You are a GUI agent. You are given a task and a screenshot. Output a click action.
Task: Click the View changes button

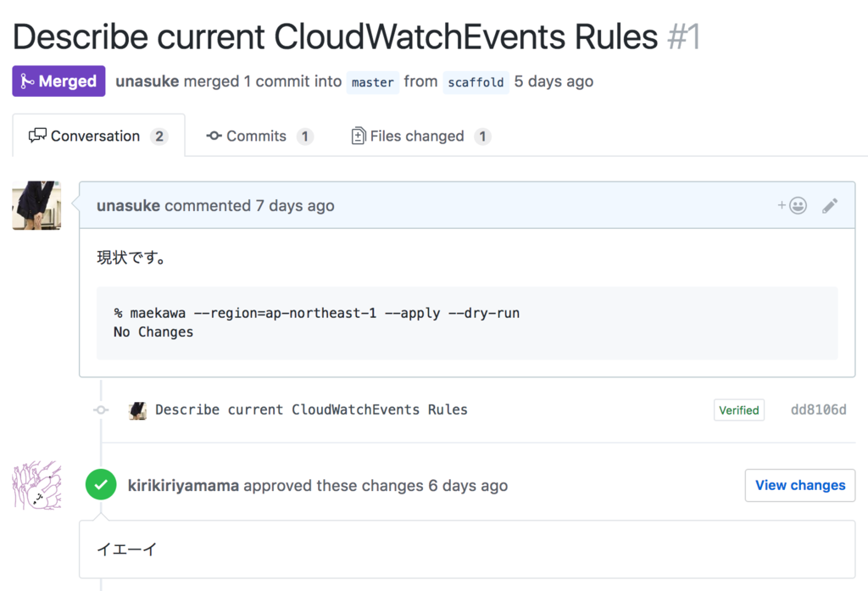[800, 485]
